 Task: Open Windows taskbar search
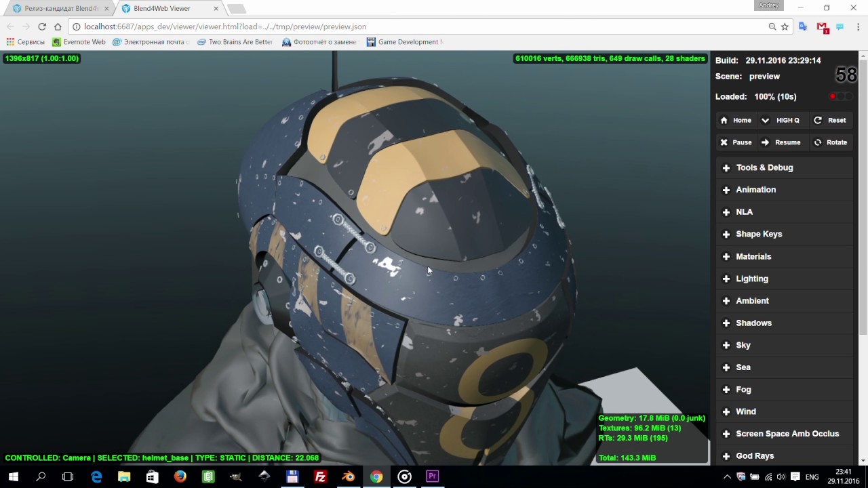[x=41, y=476]
